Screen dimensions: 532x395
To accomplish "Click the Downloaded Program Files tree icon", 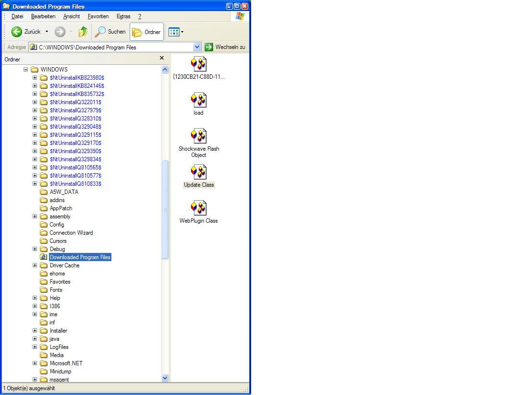I will point(43,257).
